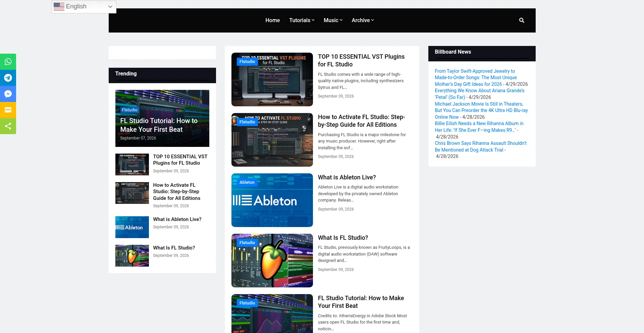
Task: Read Taylor Swift-Approved Jewelry Billboard news
Action: click(x=476, y=77)
